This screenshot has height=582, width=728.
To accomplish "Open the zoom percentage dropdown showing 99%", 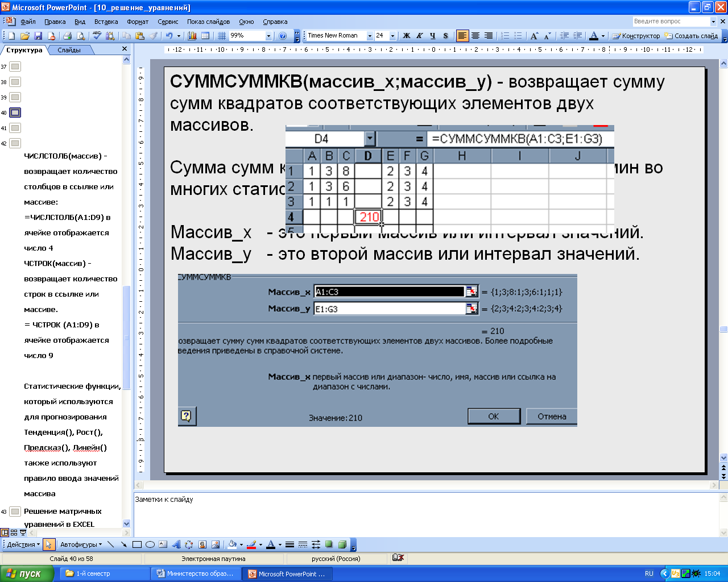I will tap(269, 36).
